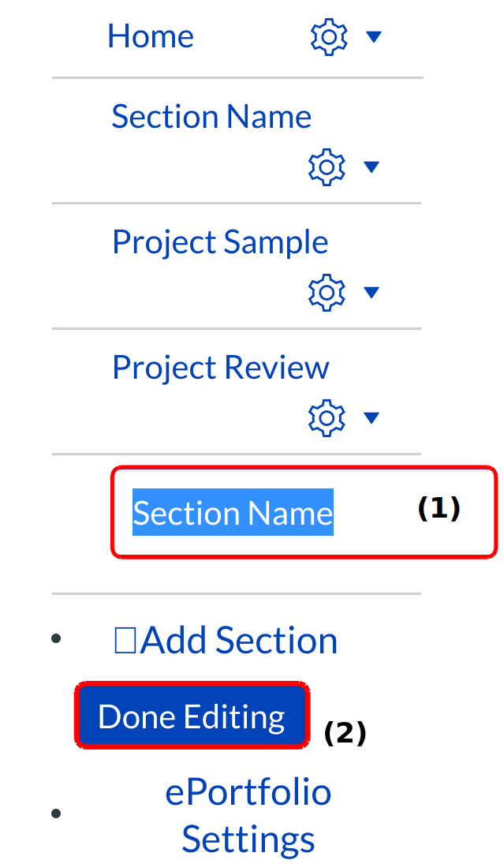
Task: Expand the Project Sample dropdown arrow
Action: point(371,293)
